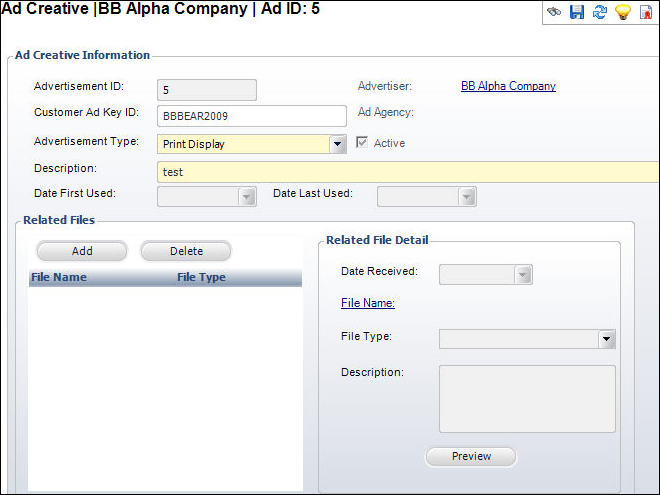The image size is (660, 495).
Task: Click the binoculars search icon
Action: tap(554, 12)
